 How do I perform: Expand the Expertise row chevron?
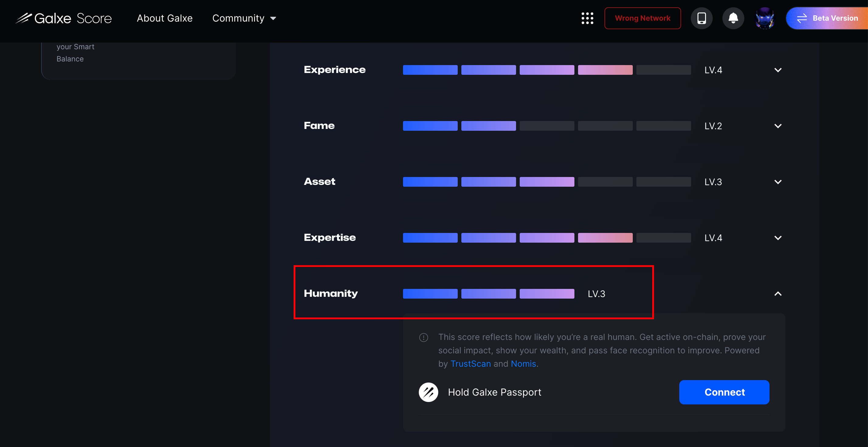[x=778, y=238]
